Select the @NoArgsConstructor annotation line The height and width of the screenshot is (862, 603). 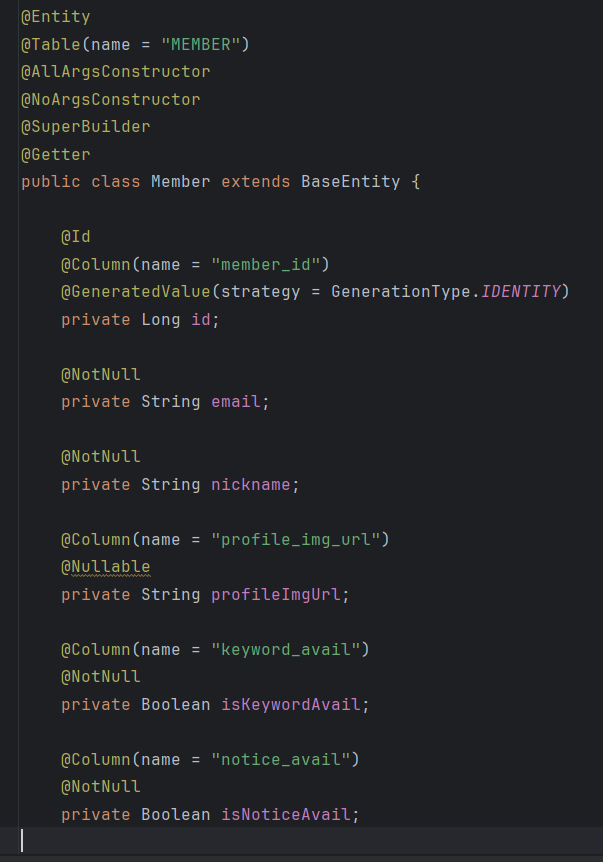click(x=110, y=100)
